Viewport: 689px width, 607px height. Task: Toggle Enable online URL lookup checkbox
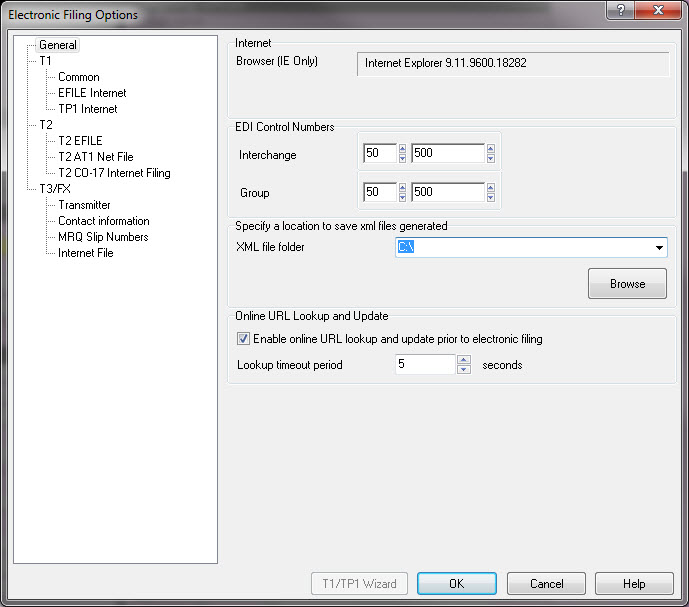pos(243,338)
